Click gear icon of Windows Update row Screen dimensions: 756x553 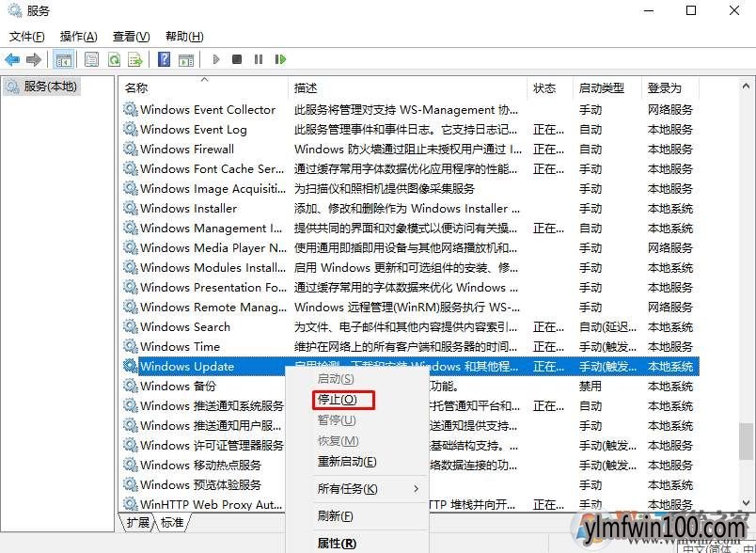click(x=131, y=367)
